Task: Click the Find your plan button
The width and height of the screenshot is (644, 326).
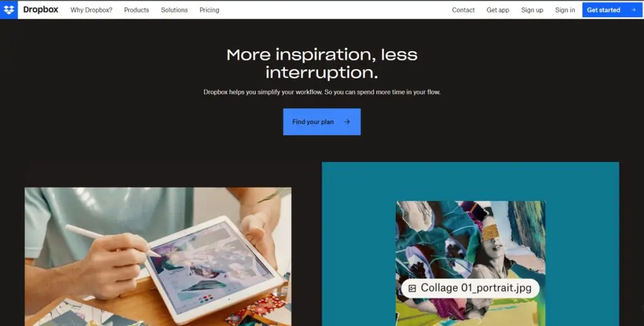Action: coord(322,121)
